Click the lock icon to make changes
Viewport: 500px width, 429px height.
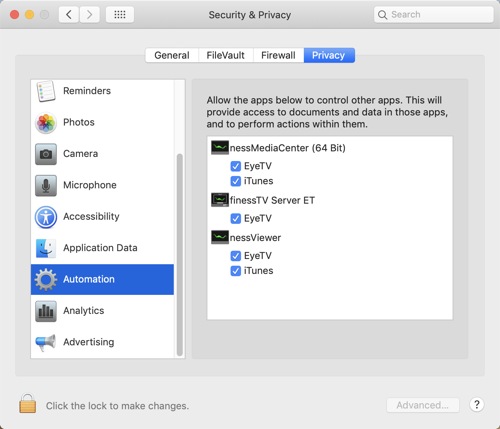27,403
